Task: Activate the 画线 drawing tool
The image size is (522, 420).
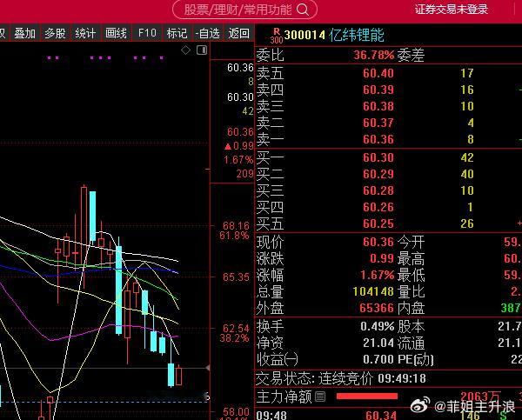Action: pyautogui.click(x=116, y=33)
